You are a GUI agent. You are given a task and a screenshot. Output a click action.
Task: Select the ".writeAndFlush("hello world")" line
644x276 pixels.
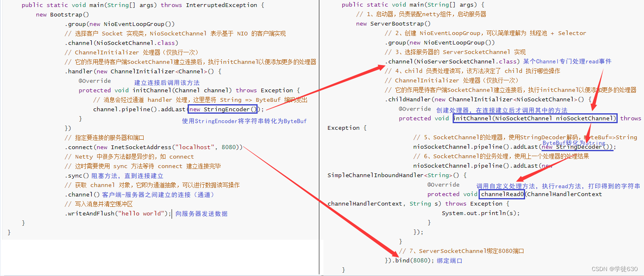point(111,213)
